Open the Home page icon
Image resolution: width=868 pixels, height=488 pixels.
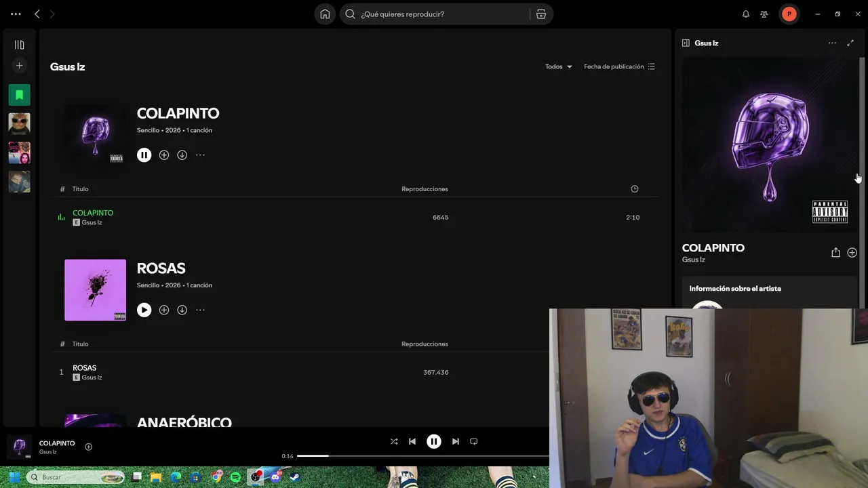[325, 14]
